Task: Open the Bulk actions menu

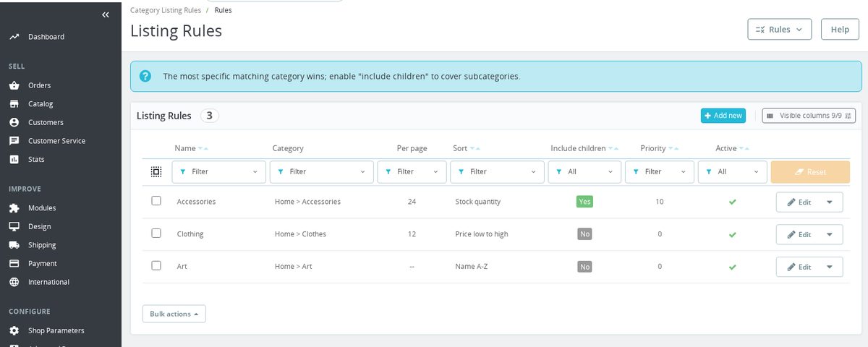Action: (174, 314)
